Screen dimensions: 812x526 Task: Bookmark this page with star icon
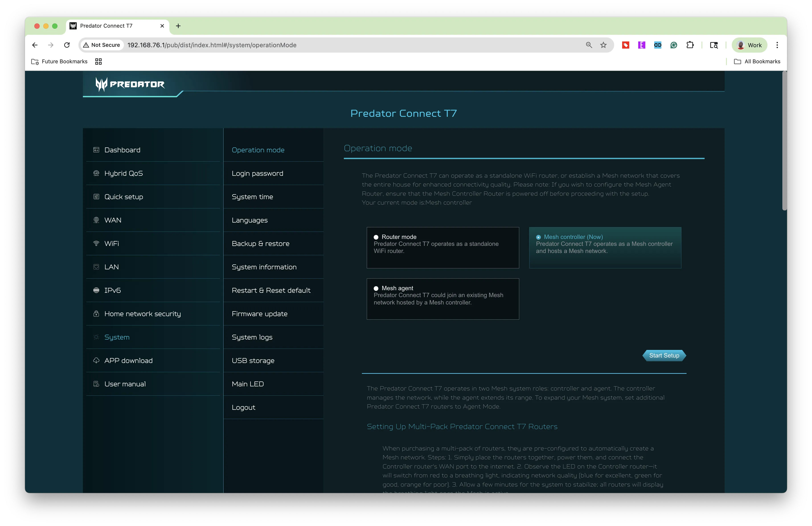pyautogui.click(x=603, y=45)
